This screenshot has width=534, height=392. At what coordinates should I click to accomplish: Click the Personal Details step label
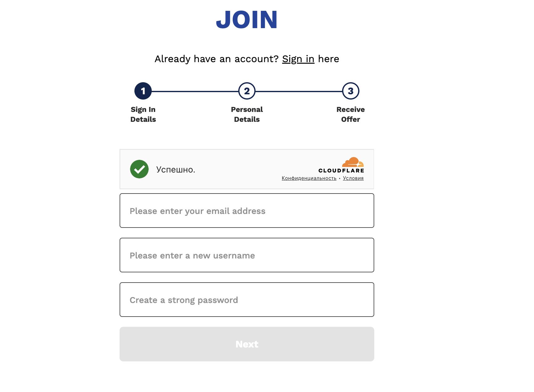click(x=247, y=114)
